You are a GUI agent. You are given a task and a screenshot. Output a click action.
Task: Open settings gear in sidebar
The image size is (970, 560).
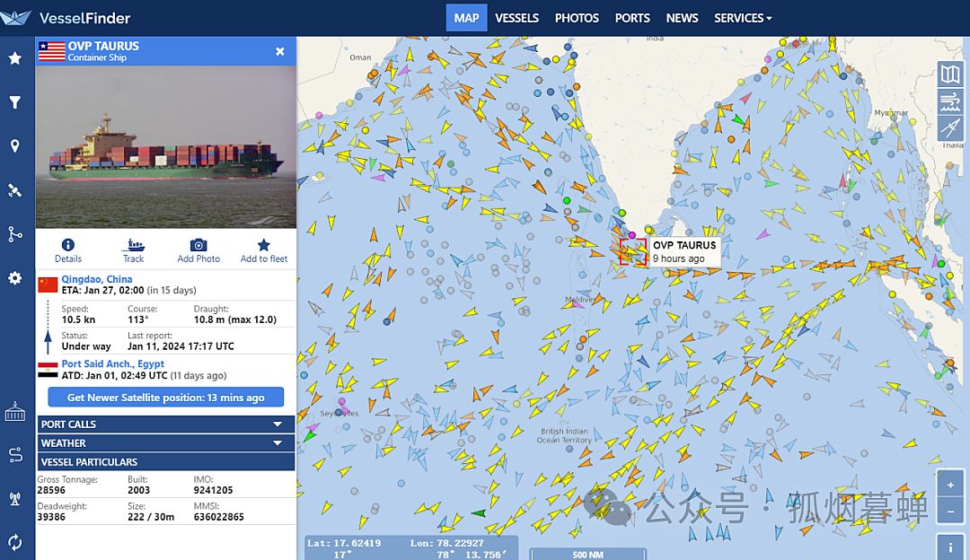(x=15, y=278)
